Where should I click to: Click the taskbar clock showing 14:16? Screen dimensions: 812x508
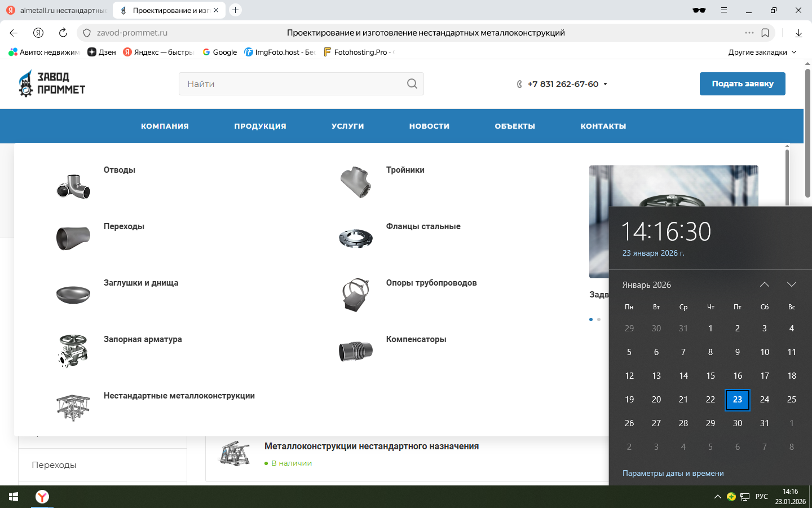[x=791, y=497]
